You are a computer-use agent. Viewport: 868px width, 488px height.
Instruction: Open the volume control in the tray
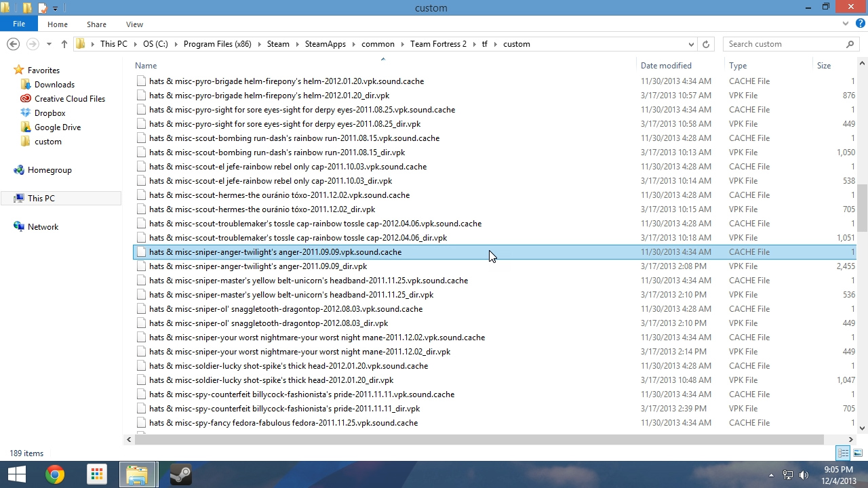804,475
